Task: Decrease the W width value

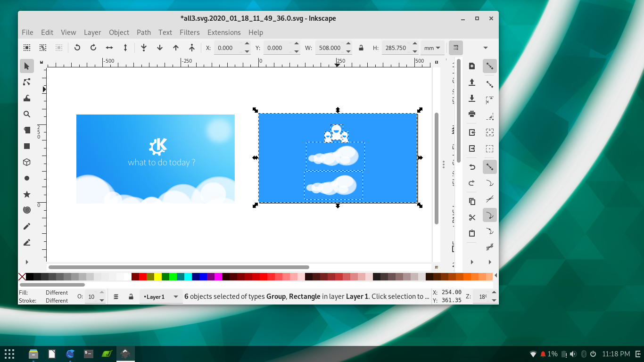Action: 348,51
